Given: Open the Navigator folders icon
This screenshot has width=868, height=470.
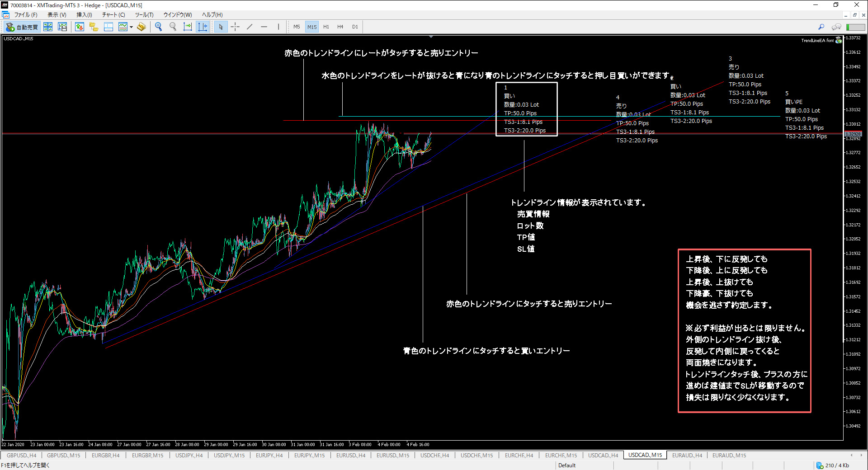Looking at the screenshot, I should (x=94, y=27).
